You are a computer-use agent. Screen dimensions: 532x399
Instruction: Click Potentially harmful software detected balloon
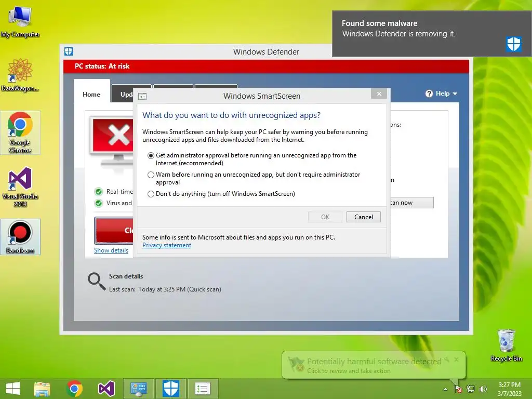tap(374, 365)
